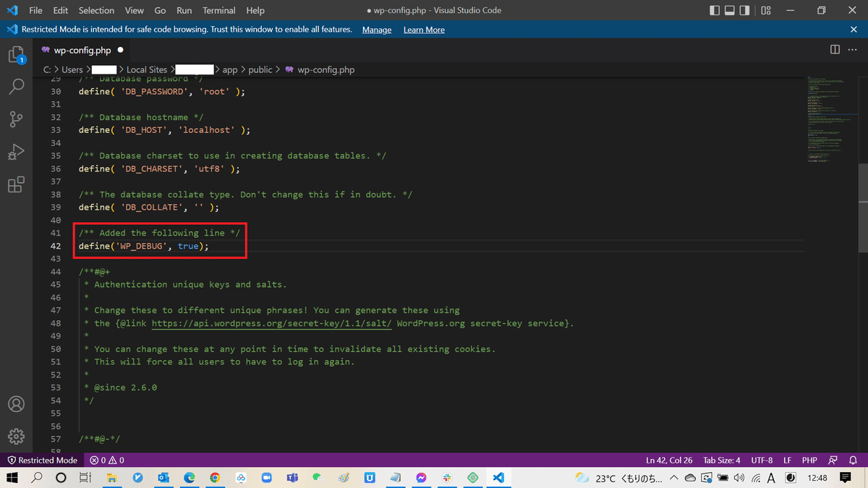Open the Explorer view in activity bar
Screen dimensions: 868x488
coord(16,55)
